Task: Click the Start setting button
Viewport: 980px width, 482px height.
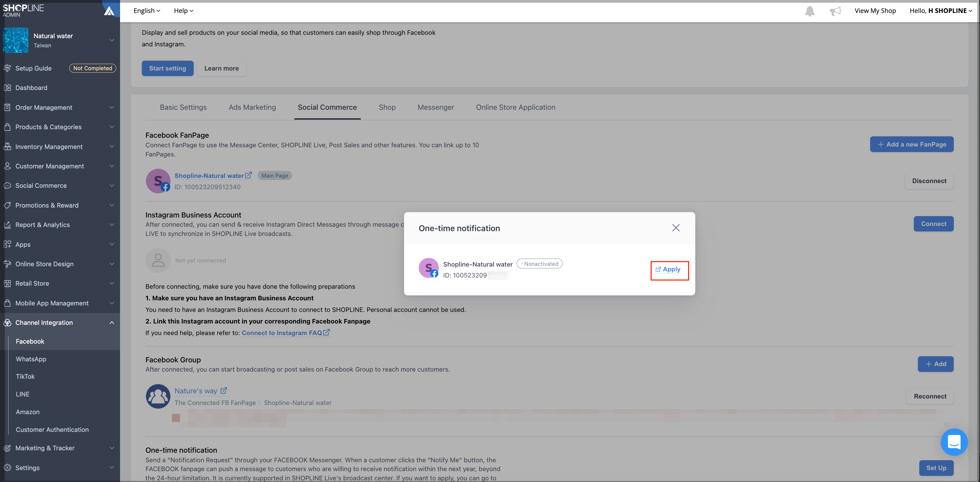Action: click(167, 69)
